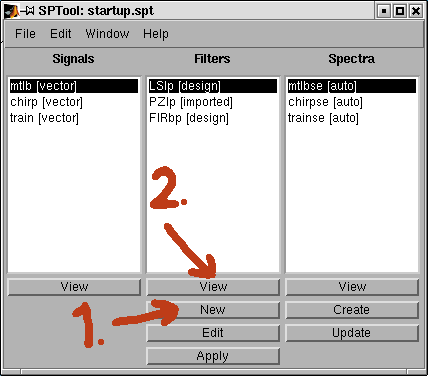Select the chirpse [auto] spectrum
The width and height of the screenshot is (428, 376).
point(351,102)
